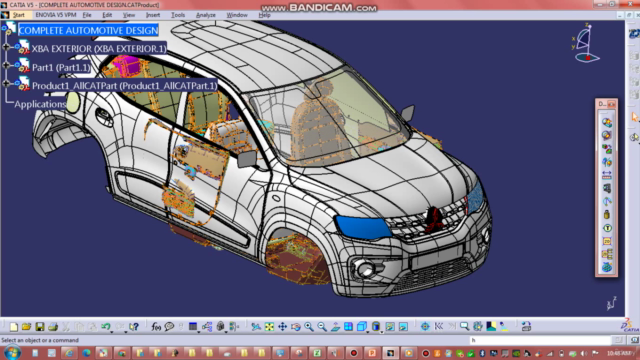Screen dimensions: 640x360
Task: Print using the printer toolbar icon
Action: [x=53, y=327]
